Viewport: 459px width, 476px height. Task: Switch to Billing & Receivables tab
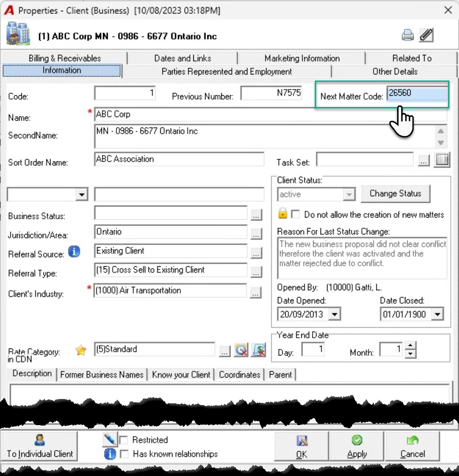(65, 58)
